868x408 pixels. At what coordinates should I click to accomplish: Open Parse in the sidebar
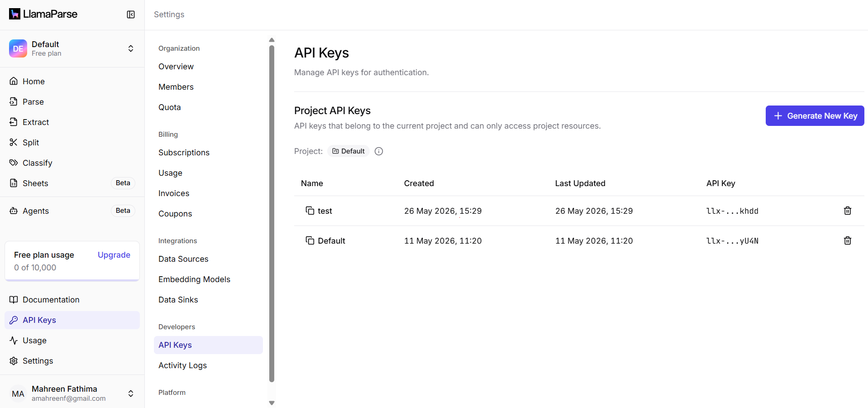coord(33,102)
